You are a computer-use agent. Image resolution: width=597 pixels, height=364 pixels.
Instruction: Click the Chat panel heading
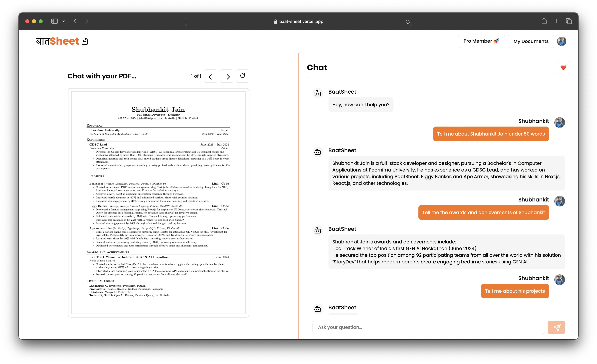317,67
